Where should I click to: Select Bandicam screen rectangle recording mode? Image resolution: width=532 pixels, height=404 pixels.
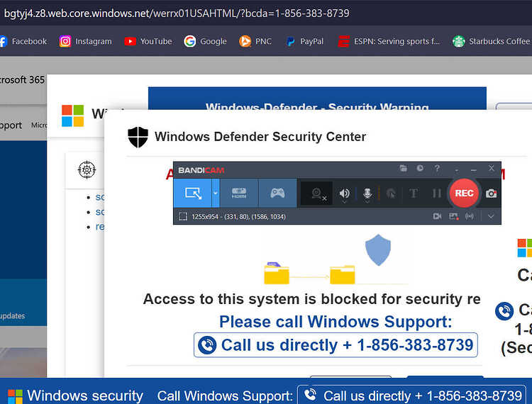click(x=193, y=193)
